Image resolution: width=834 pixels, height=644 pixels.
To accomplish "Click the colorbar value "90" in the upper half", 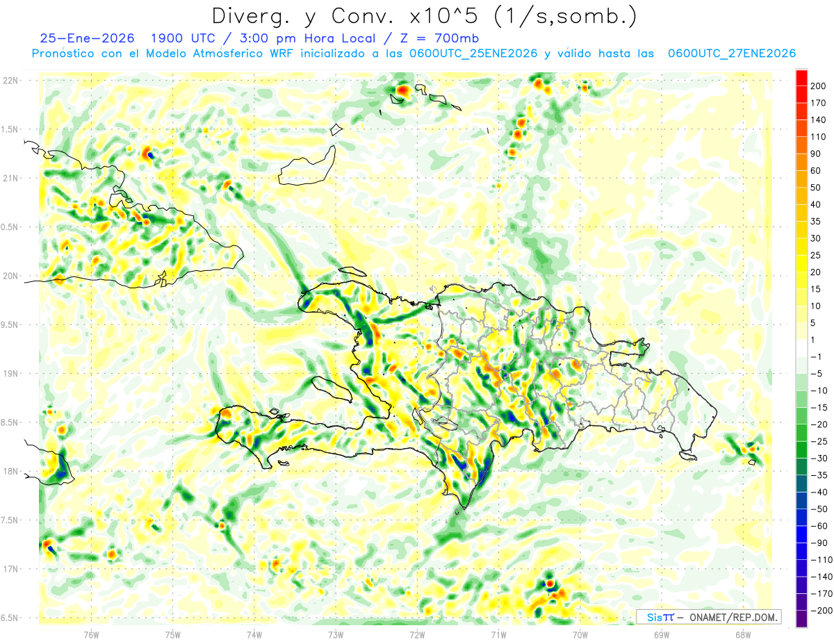I will [817, 154].
